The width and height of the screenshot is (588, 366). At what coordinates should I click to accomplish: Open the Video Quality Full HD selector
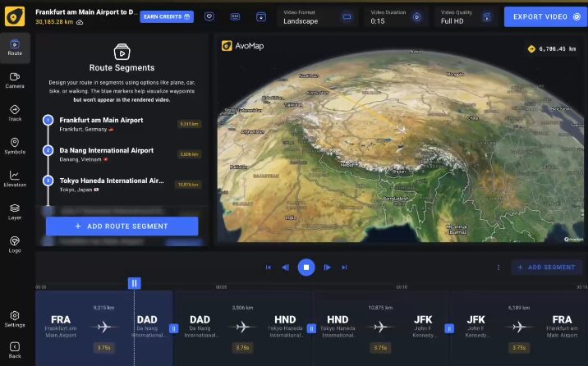(468, 16)
